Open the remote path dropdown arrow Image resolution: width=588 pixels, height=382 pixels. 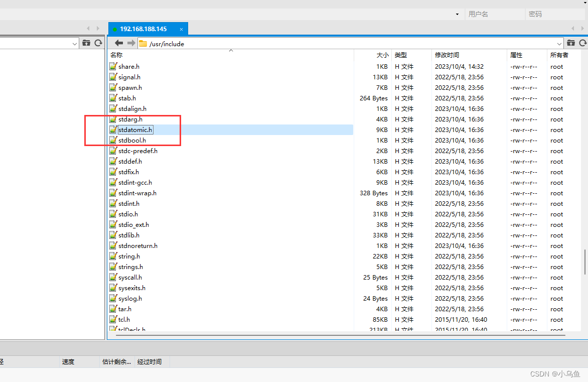(x=560, y=43)
